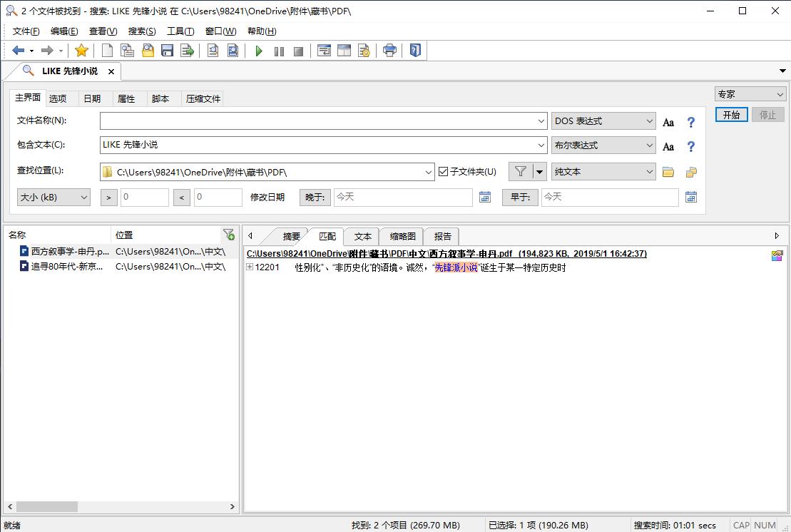
Task: Click the blue back arrow icon
Action: point(18,51)
